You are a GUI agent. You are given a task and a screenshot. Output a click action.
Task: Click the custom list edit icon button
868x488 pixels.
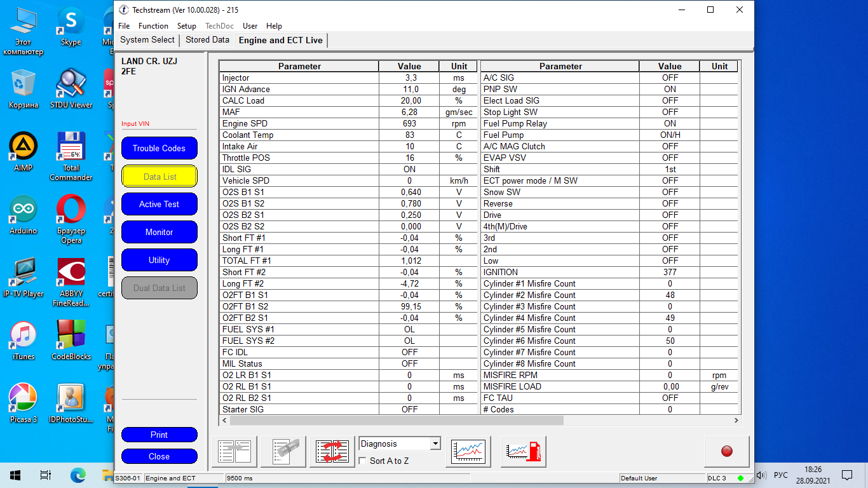[284, 451]
